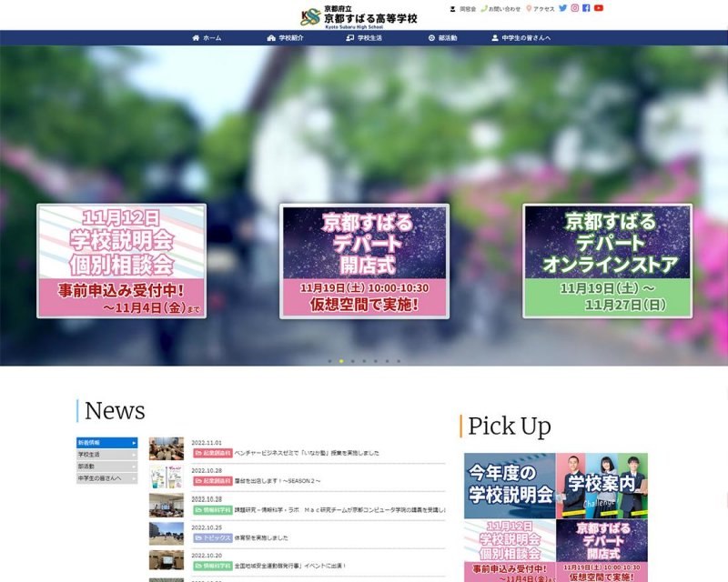Visit the school's Facebook page

(x=587, y=8)
